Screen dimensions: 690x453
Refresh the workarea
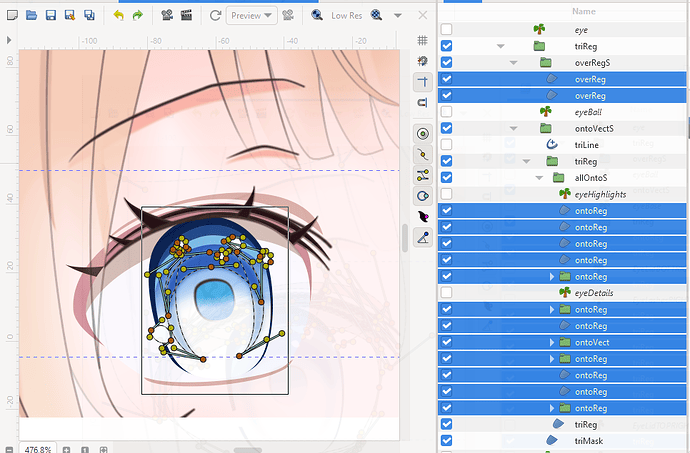215,16
